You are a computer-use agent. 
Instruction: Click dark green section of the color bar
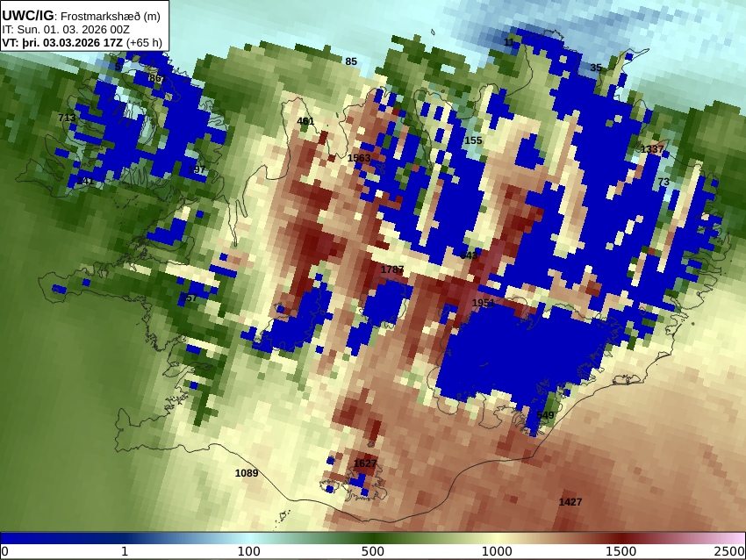coord(372,538)
